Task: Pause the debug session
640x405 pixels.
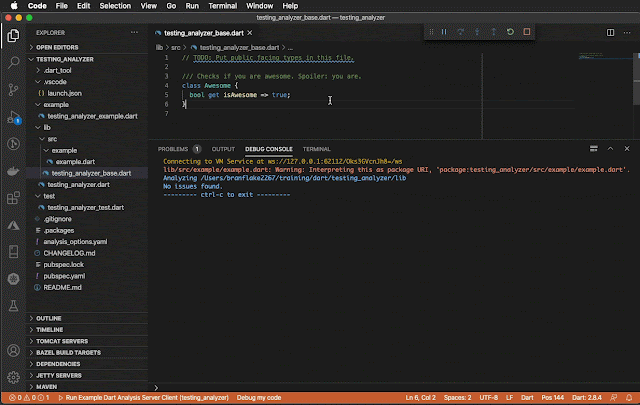Action: [444, 32]
